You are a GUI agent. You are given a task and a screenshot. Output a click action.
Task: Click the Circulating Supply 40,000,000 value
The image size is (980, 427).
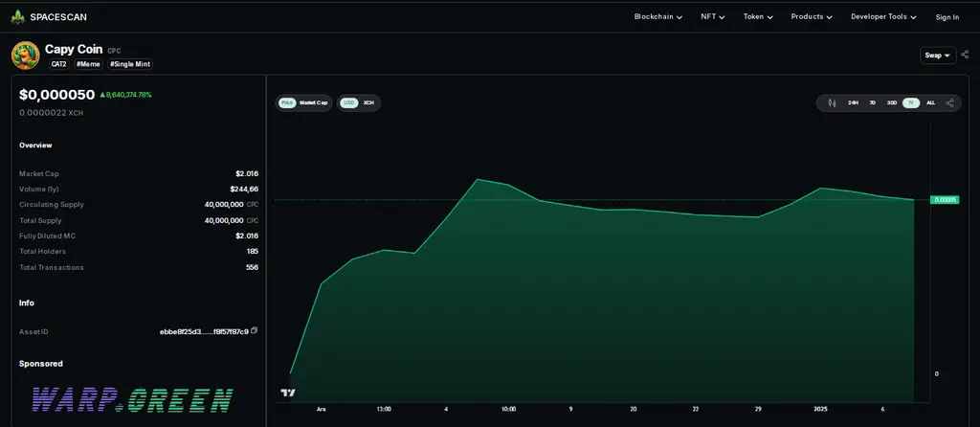[224, 205]
